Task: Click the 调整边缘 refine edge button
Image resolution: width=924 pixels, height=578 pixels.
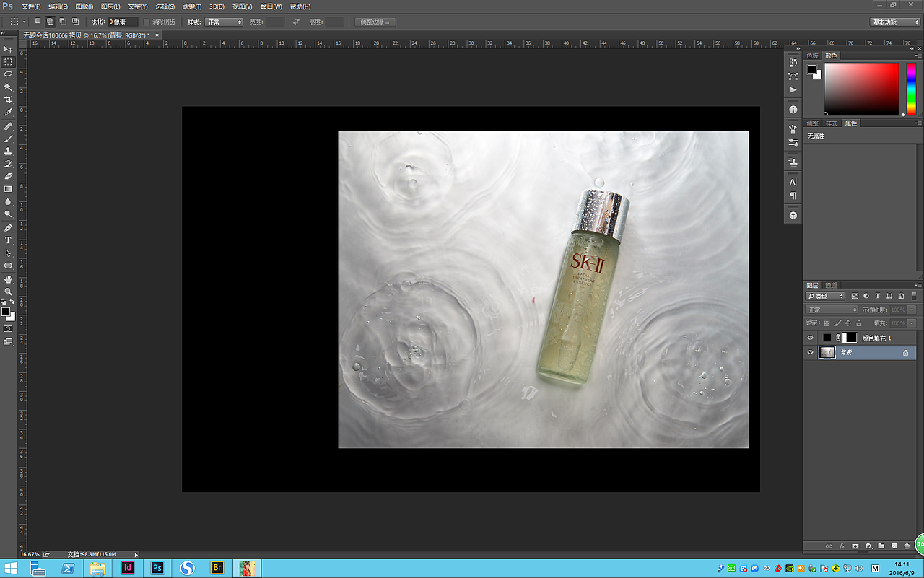Action: pos(375,22)
